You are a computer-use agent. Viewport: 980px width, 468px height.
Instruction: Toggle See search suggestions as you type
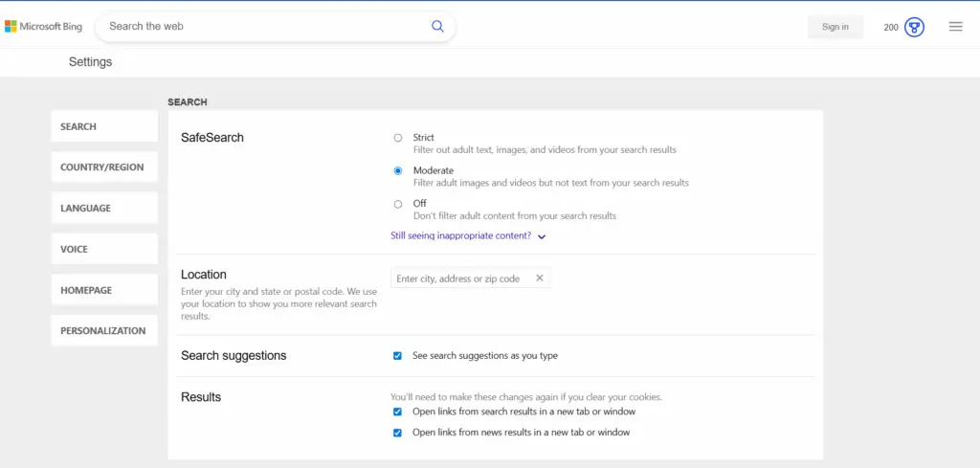[x=397, y=356]
